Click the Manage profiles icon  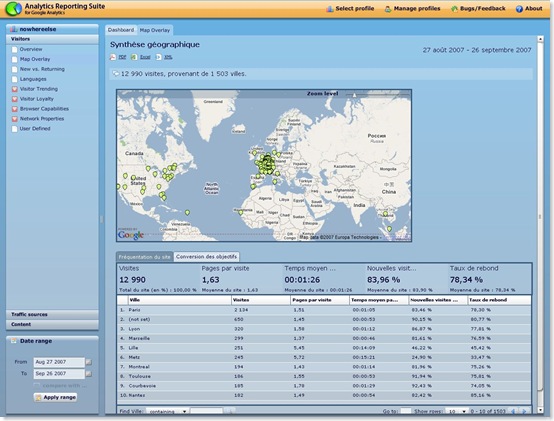point(388,9)
